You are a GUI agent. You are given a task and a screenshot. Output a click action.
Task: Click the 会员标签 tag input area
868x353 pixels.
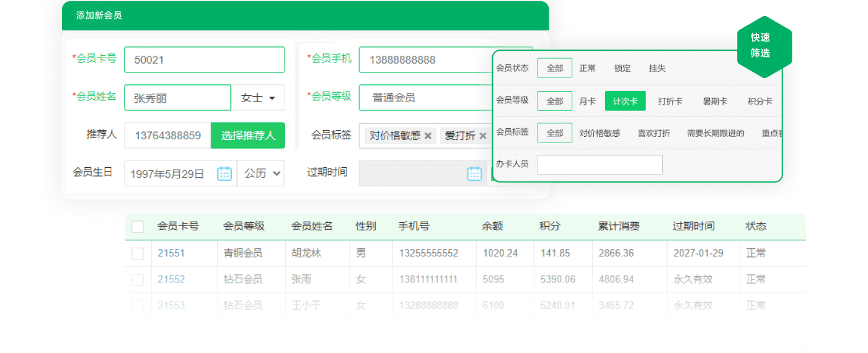(425, 136)
